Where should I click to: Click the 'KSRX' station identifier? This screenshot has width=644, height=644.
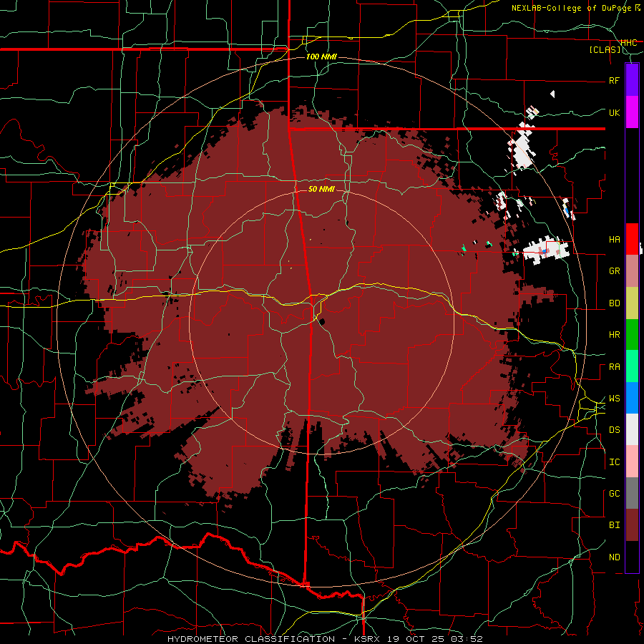point(367,639)
